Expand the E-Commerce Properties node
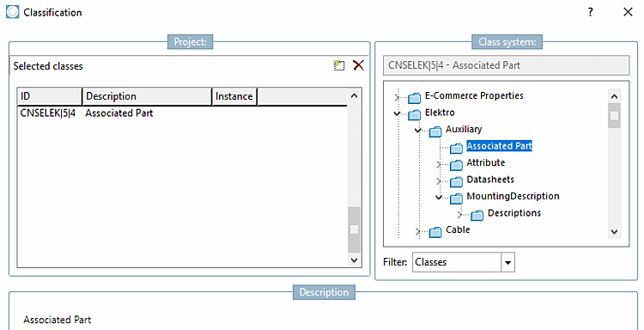Screen dimensions: 644x330 397,97
